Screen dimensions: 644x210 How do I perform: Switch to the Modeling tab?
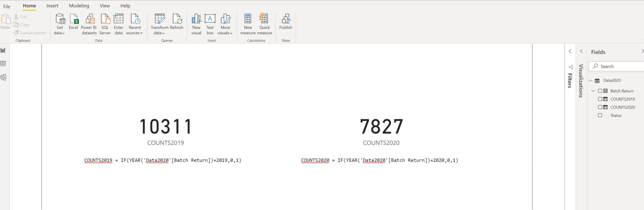(79, 6)
